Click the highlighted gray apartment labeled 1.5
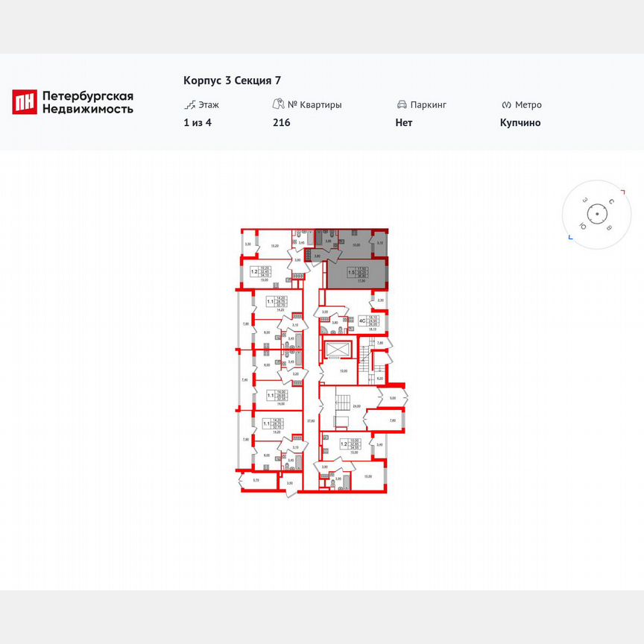 [x=356, y=274]
